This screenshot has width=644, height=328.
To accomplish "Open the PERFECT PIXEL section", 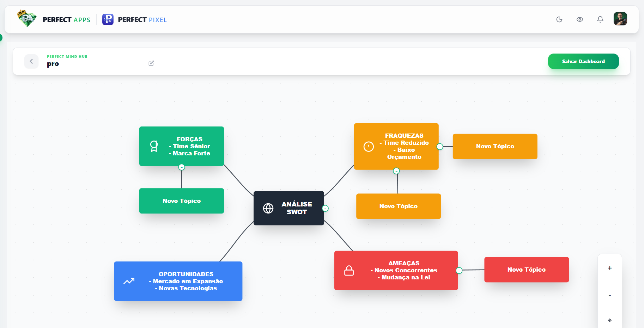I will click(x=134, y=20).
